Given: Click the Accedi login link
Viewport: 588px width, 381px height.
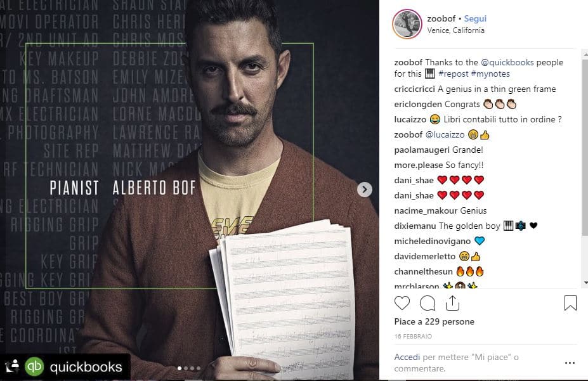Looking at the screenshot, I should (407, 357).
